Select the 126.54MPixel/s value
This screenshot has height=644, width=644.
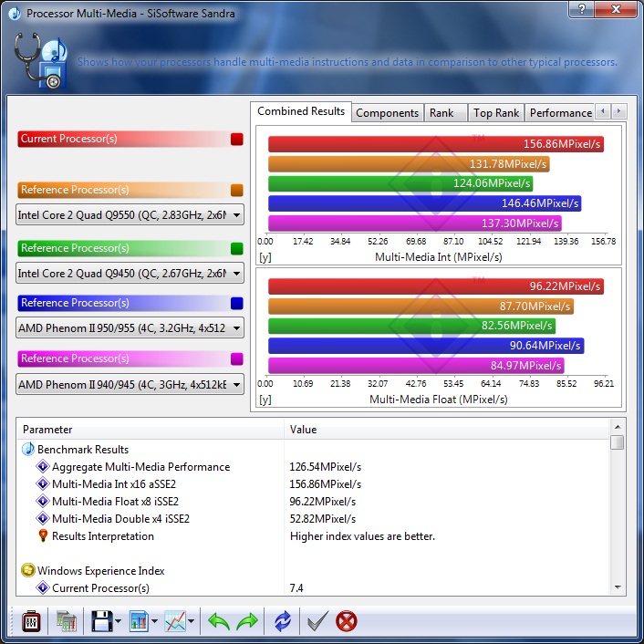(326, 466)
